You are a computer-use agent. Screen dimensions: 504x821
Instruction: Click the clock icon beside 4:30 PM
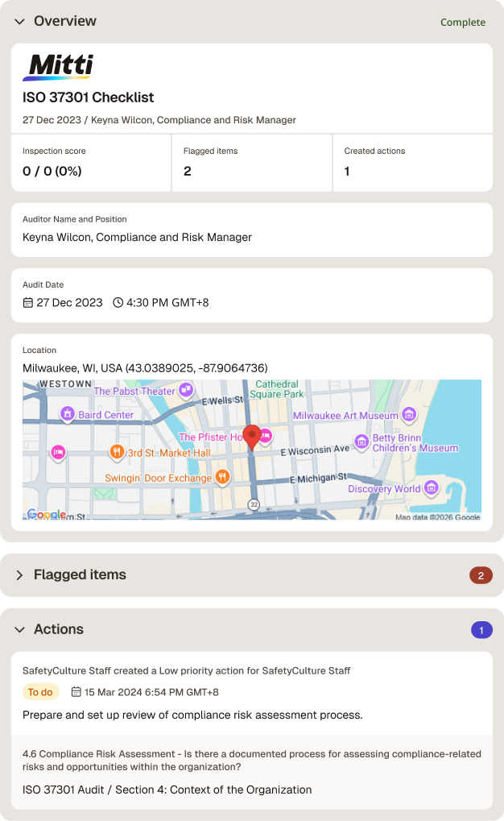(x=118, y=303)
